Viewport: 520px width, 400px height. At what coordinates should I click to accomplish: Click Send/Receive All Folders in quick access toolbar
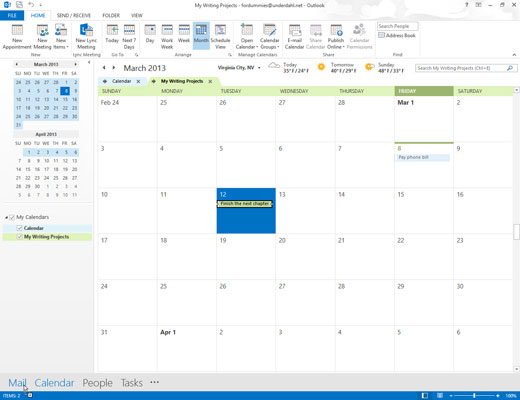point(19,5)
